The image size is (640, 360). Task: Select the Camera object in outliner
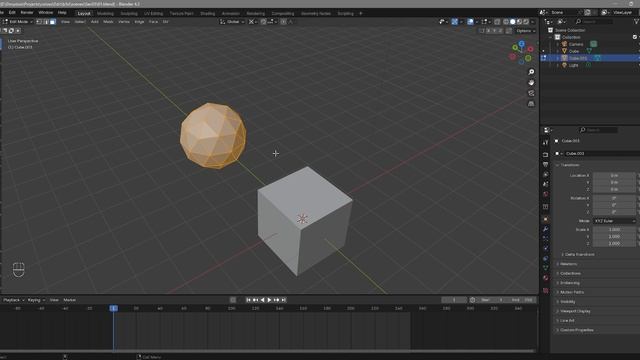tap(576, 44)
